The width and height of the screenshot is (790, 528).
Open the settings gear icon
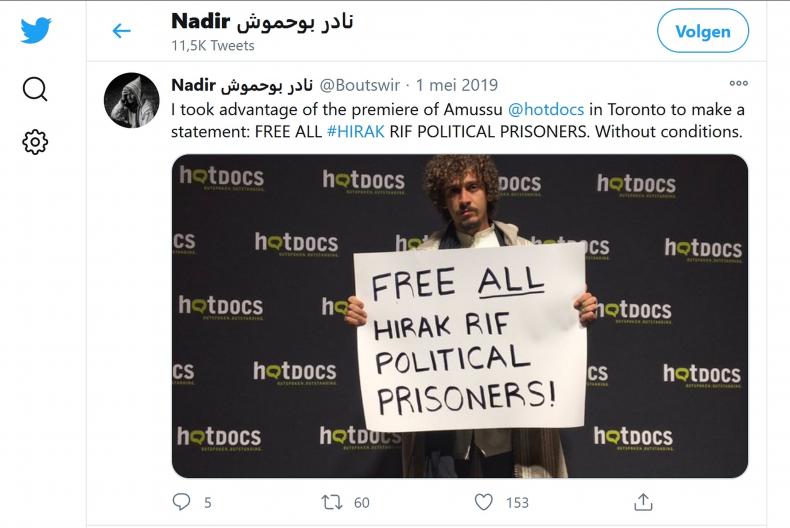[x=35, y=142]
